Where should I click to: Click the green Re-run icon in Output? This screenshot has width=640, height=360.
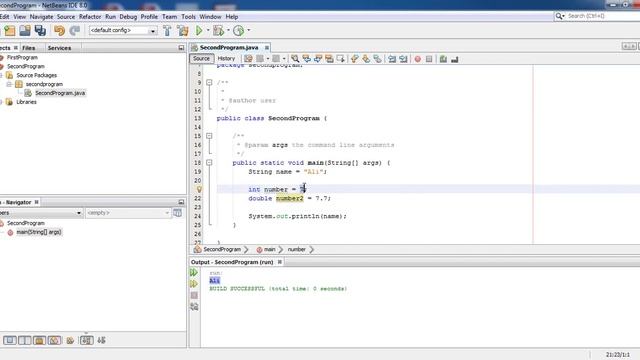point(194,272)
